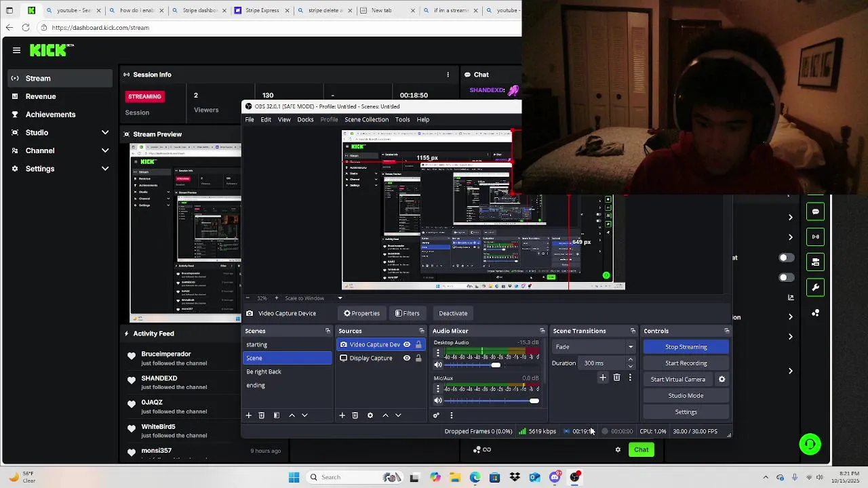Toggle lock on Video Capture Device source

pyautogui.click(x=418, y=344)
